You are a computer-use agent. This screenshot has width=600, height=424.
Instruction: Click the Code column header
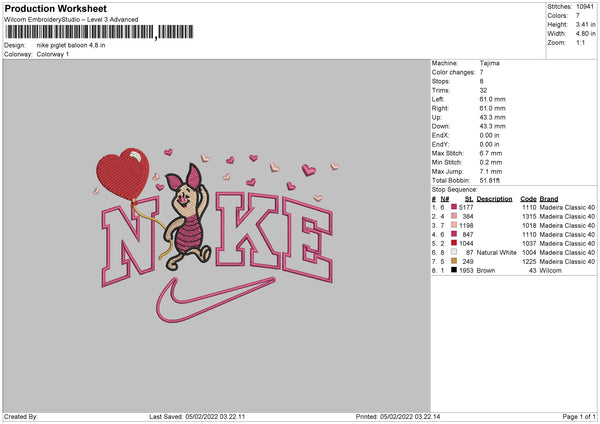tap(528, 199)
